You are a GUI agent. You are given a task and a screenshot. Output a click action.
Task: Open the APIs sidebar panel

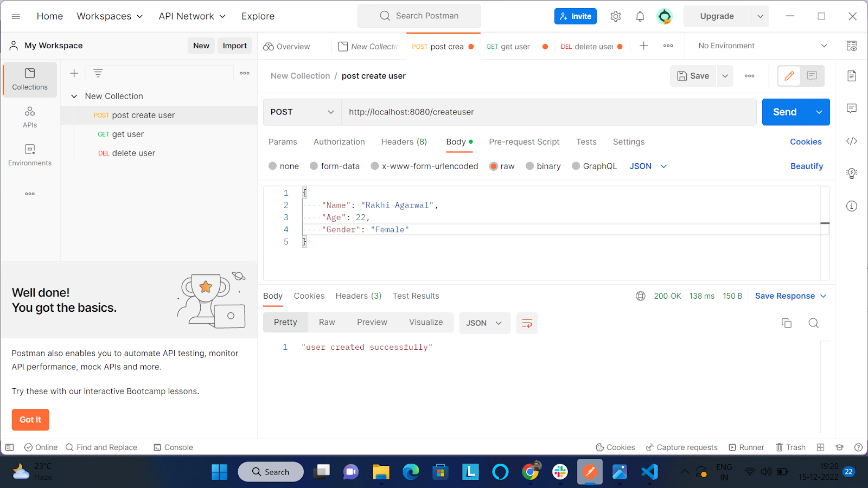(30, 118)
